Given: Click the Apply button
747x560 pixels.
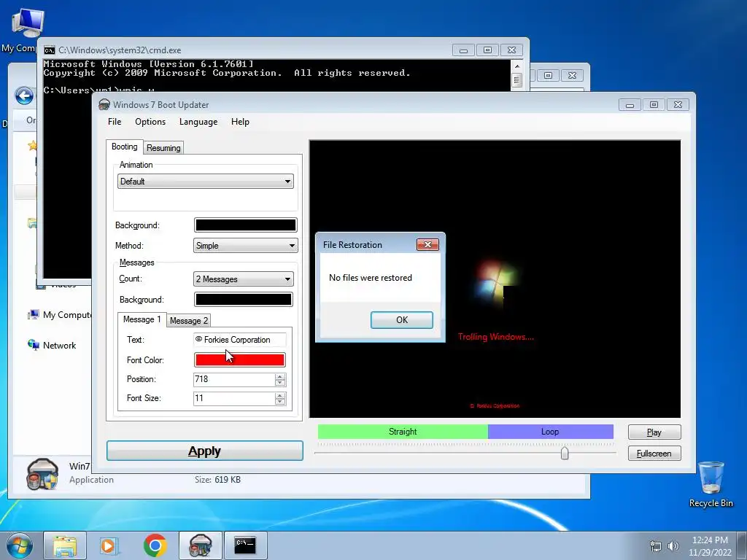Looking at the screenshot, I should pos(205,451).
